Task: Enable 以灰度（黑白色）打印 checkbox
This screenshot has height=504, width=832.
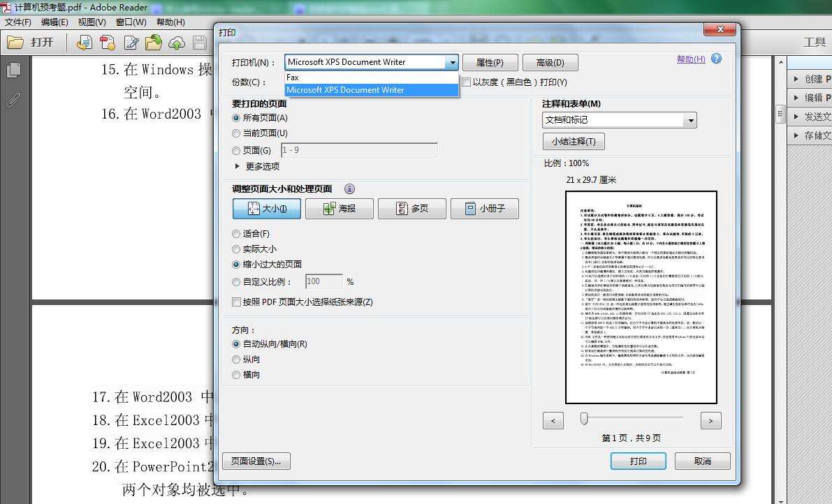Action: [x=467, y=82]
